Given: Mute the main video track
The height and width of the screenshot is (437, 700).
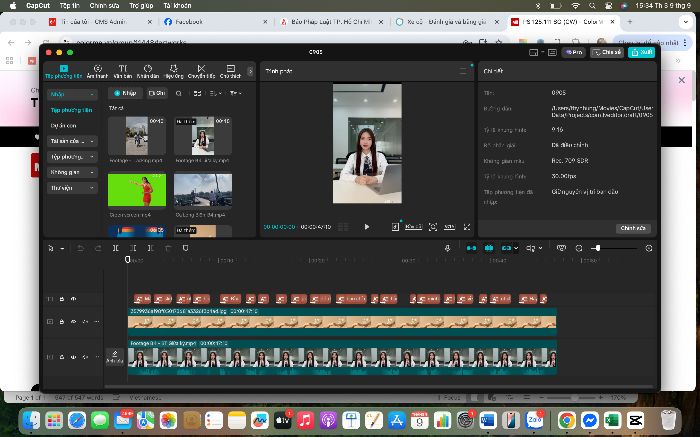Looking at the screenshot, I should 85,357.
